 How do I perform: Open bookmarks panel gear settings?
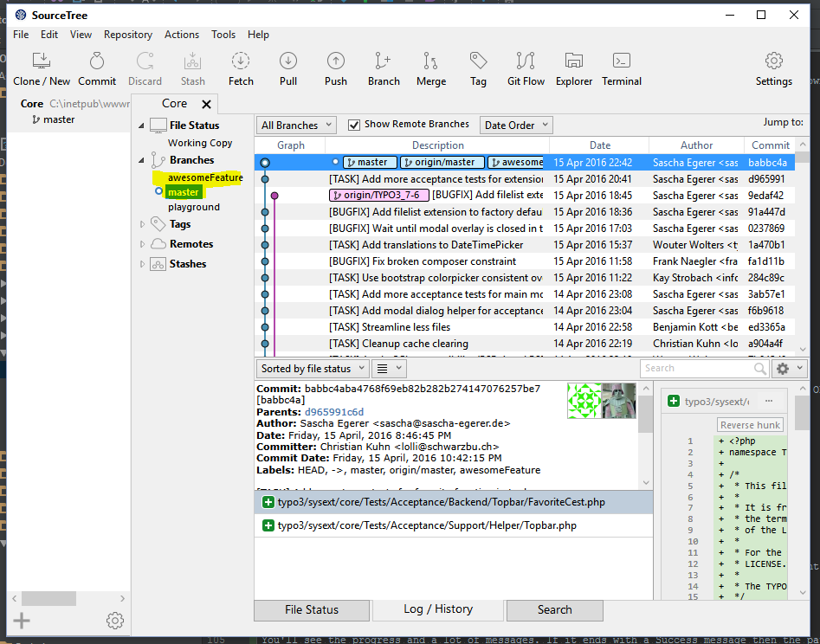click(x=115, y=621)
